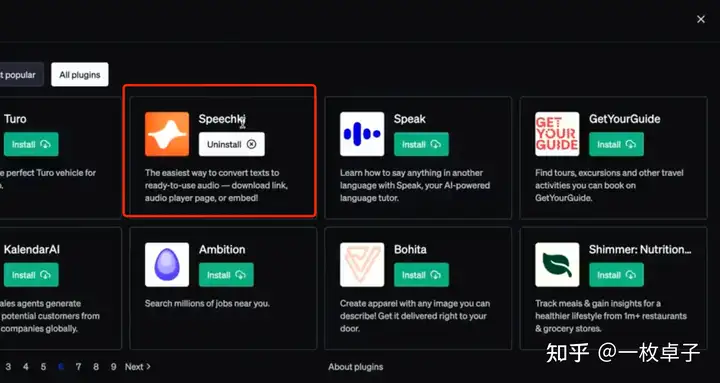This screenshot has width=720, height=383.
Task: Click 'Search millions of jobs near you' text
Action: tap(207, 304)
